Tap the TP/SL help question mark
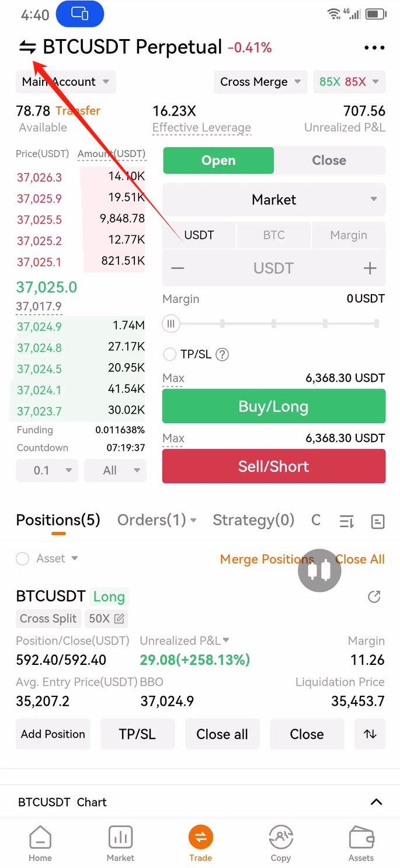400x868 pixels. tap(222, 354)
